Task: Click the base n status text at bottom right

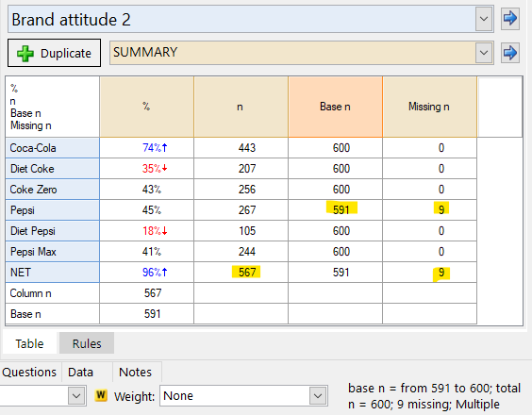Action: pos(434,396)
